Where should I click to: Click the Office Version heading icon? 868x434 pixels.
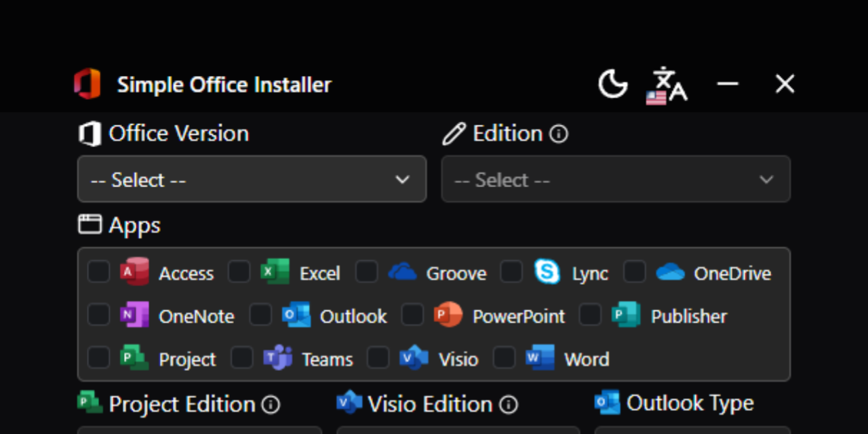[90, 134]
